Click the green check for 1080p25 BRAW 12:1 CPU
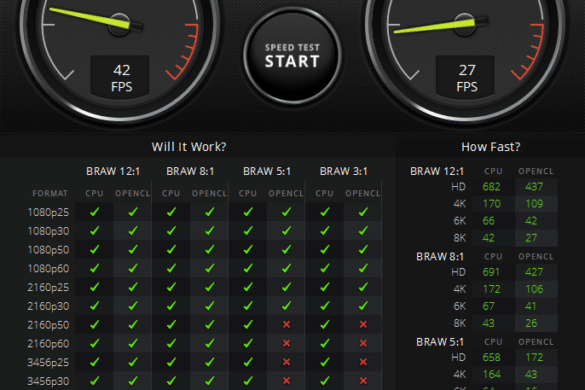The width and height of the screenshot is (585, 390). tap(94, 212)
